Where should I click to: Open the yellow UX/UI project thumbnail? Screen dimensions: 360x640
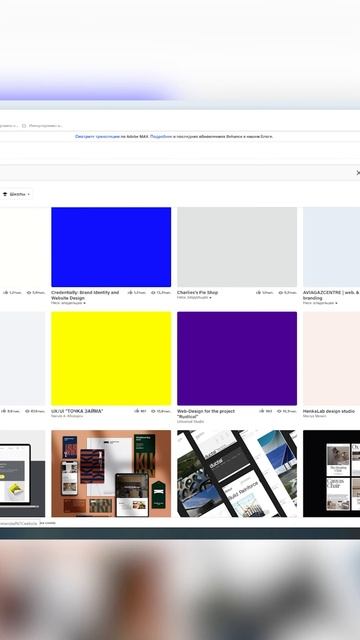(x=111, y=358)
